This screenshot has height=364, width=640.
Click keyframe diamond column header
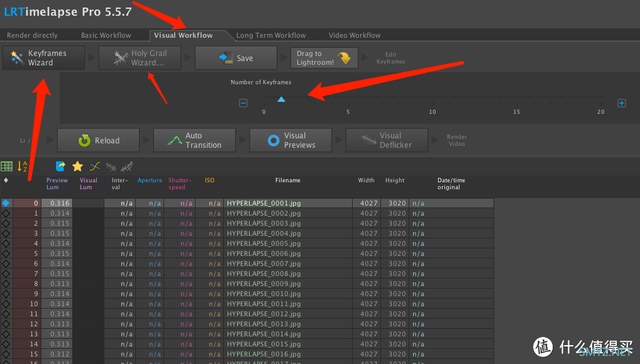(x=6, y=180)
